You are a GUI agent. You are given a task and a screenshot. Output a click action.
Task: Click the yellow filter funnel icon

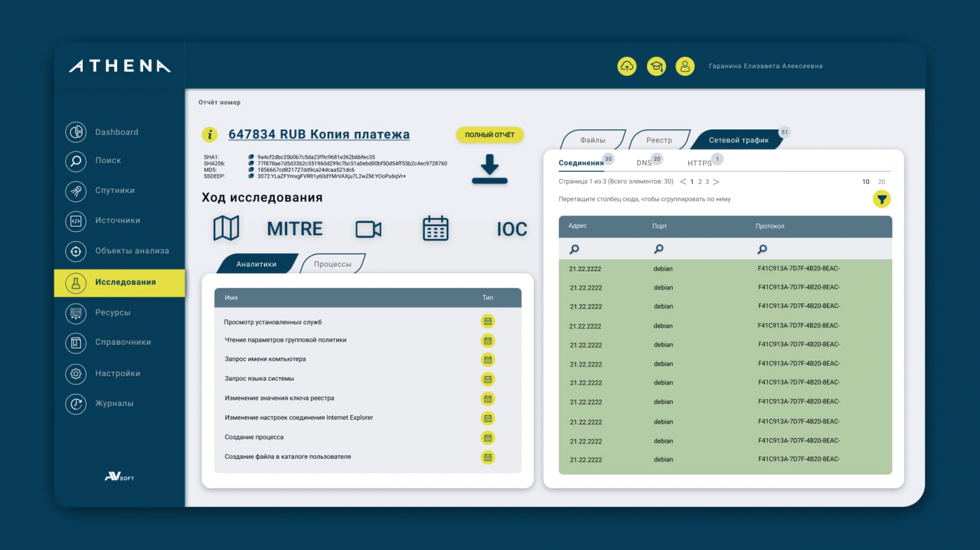coord(882,199)
